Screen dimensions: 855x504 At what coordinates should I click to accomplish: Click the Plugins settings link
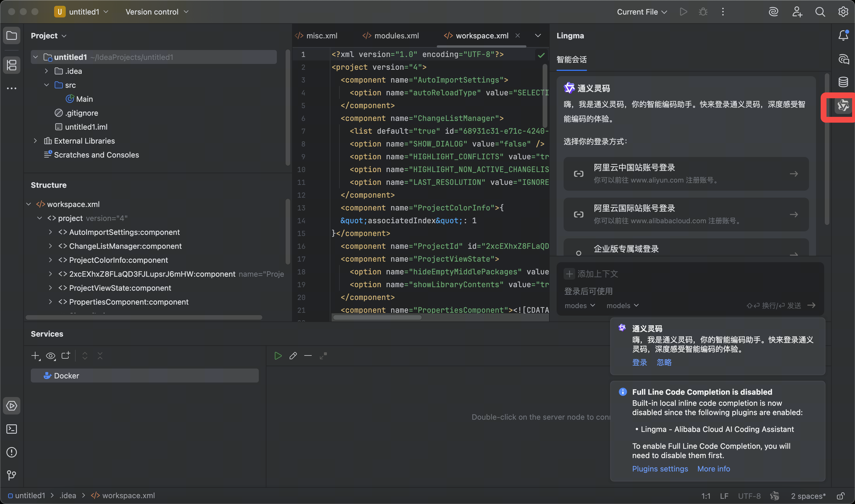tap(660, 469)
